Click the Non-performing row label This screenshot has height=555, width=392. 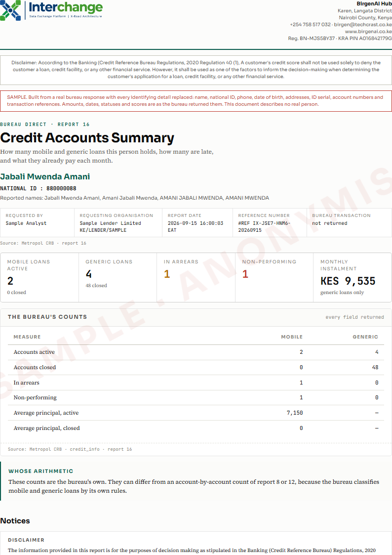click(35, 397)
